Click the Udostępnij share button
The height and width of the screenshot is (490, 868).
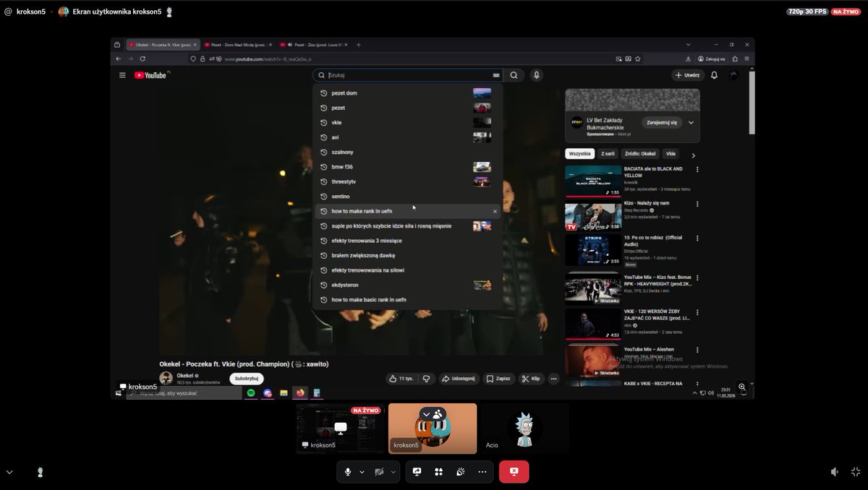pyautogui.click(x=458, y=378)
